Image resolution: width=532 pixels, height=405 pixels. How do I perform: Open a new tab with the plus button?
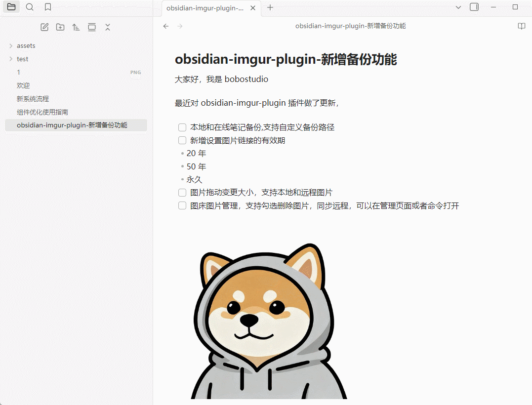[270, 8]
